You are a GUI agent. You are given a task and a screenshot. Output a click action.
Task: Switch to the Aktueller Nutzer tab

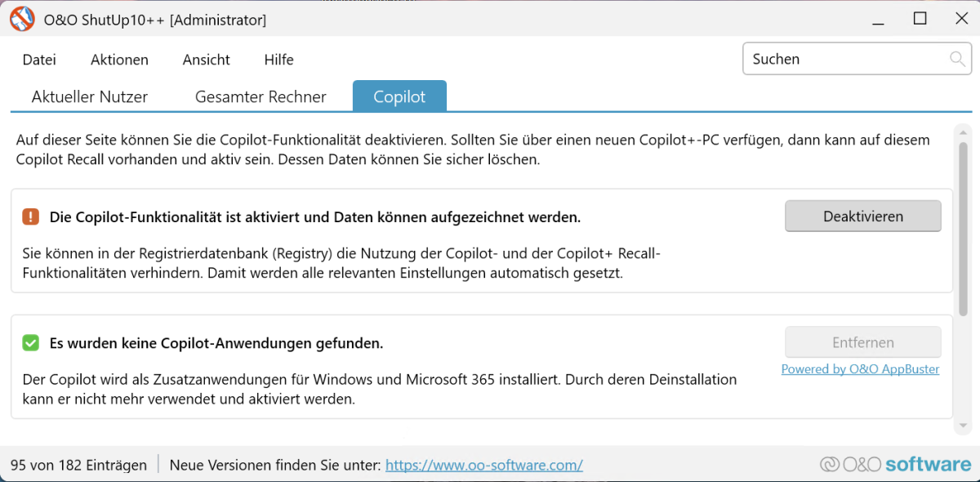point(90,96)
